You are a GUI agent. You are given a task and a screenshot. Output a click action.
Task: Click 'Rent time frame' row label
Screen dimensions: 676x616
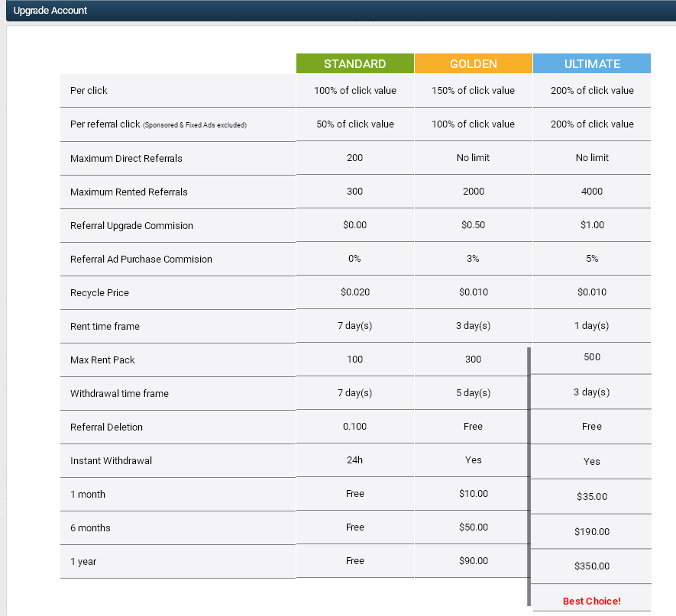105,327
